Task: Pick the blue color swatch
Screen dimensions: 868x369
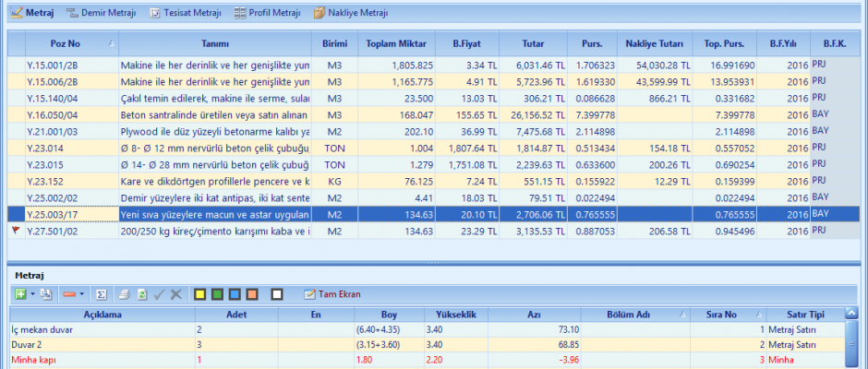Action: (235, 294)
